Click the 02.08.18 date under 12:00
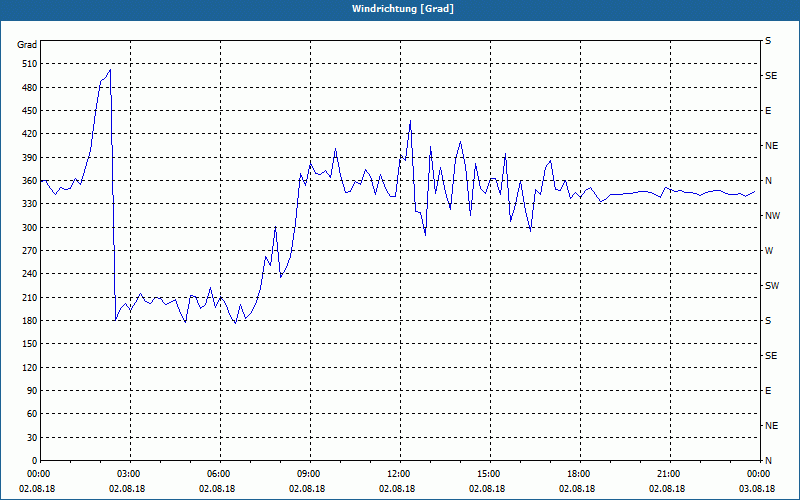Image resolution: width=800 pixels, height=500 pixels. point(397,489)
